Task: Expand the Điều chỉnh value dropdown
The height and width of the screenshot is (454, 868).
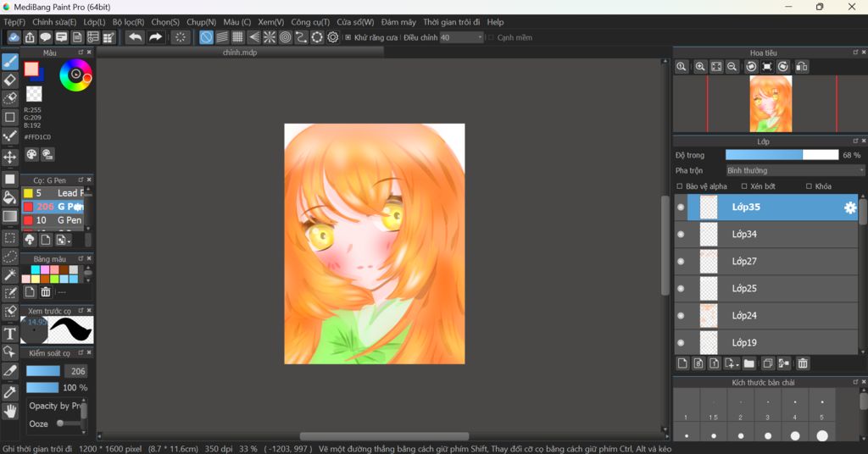Action: point(480,37)
